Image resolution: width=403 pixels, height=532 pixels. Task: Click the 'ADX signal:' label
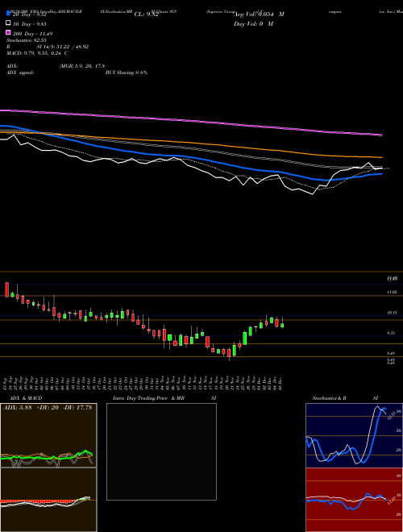pos(19,73)
